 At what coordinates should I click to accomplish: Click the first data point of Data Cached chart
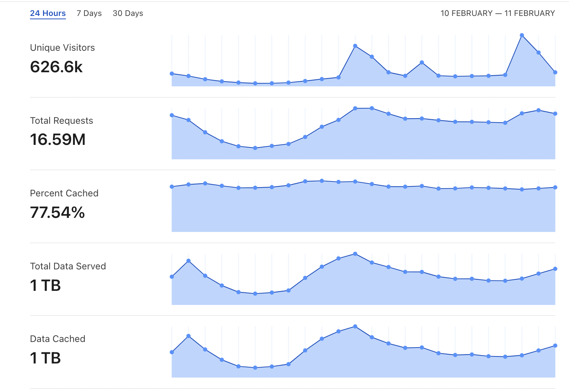click(172, 352)
